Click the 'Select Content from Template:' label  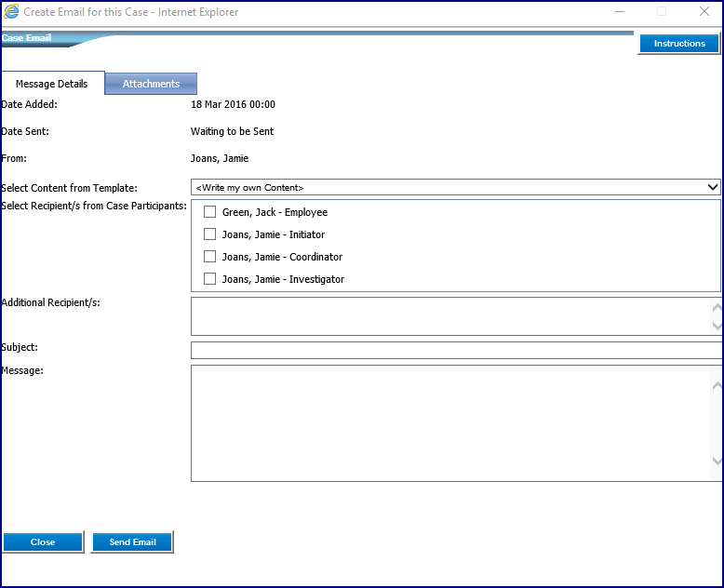[69, 188]
